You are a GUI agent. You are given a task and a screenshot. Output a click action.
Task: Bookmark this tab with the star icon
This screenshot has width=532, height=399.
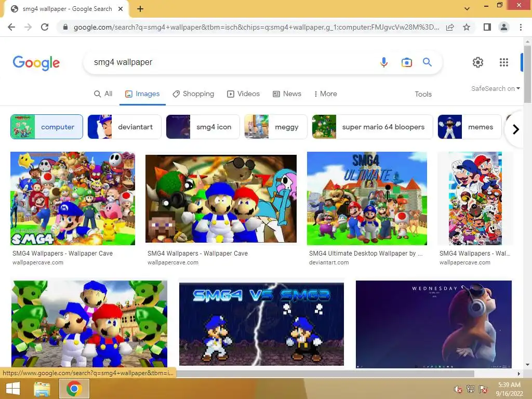(467, 27)
